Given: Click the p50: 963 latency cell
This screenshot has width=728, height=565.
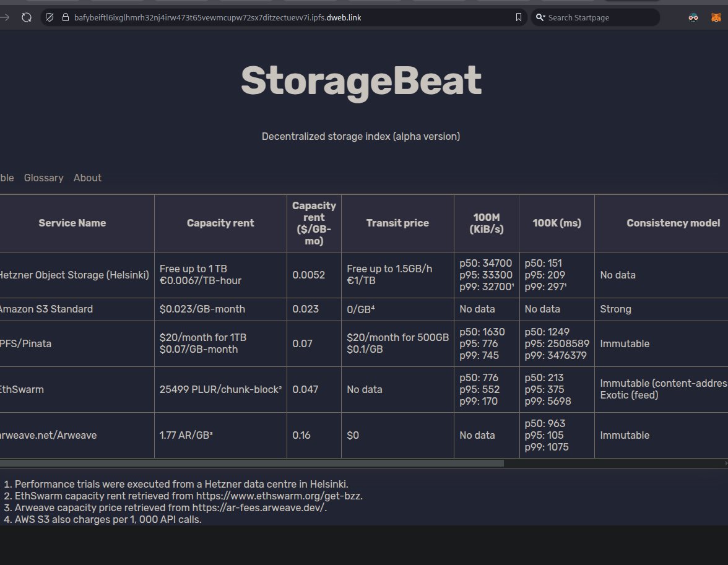Looking at the screenshot, I should pyautogui.click(x=557, y=436).
